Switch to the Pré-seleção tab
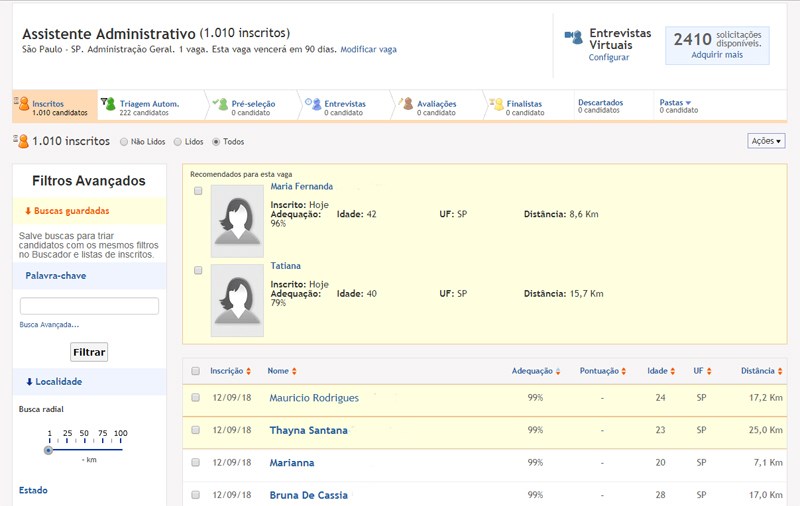 pos(253,106)
